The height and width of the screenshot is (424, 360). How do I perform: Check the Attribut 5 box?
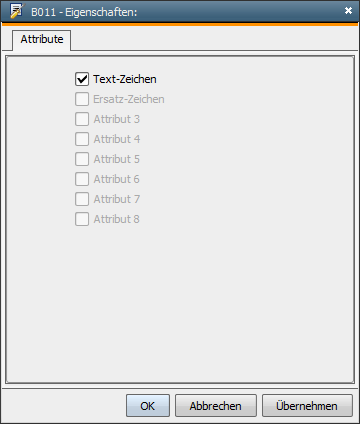pos(82,159)
